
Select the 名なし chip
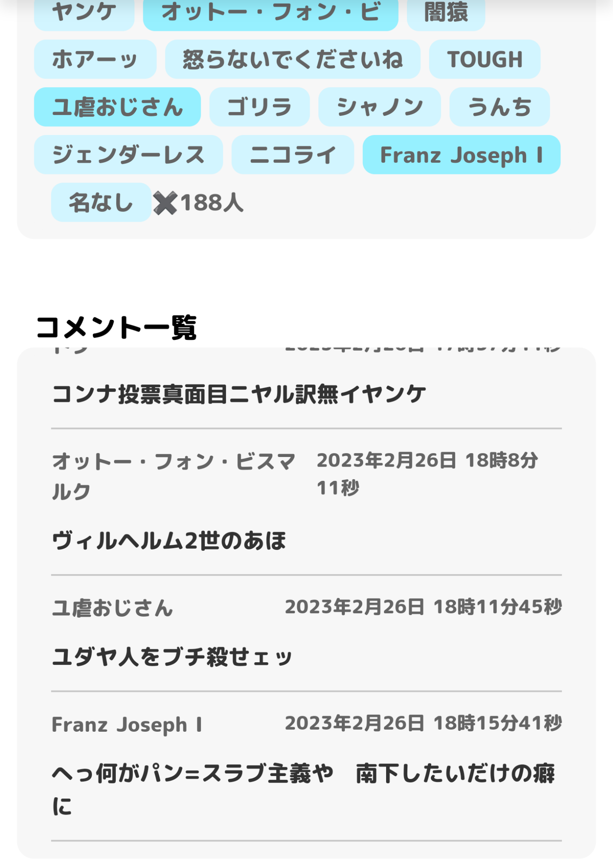pos(101,203)
